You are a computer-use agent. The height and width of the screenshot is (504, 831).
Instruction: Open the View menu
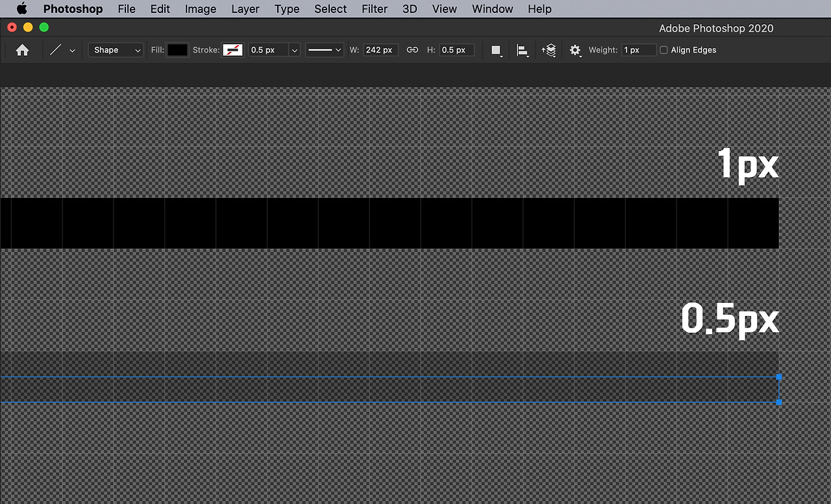[x=445, y=9]
